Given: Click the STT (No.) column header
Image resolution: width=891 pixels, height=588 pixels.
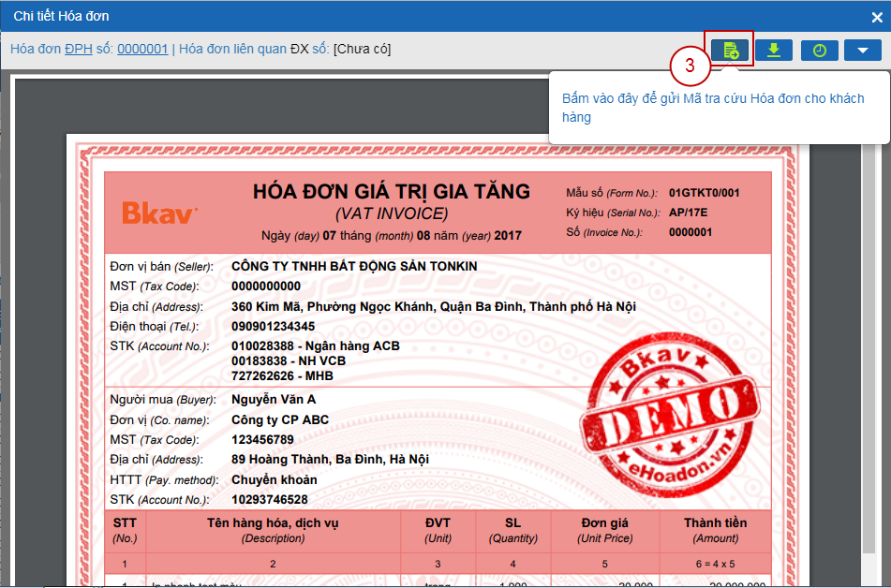Looking at the screenshot, I should tap(125, 530).
